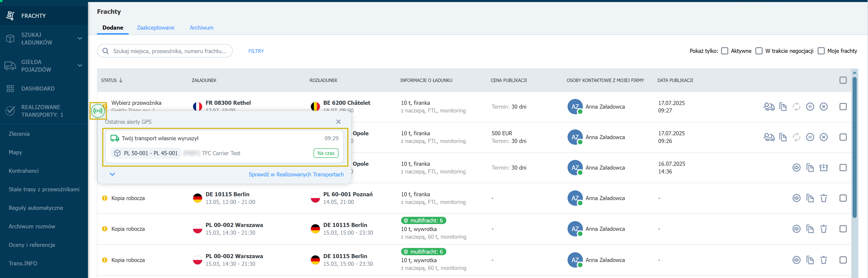Image resolution: width=868 pixels, height=278 pixels.
Task: Refresh the freight published 17.07.2025 09:27
Action: (797, 107)
